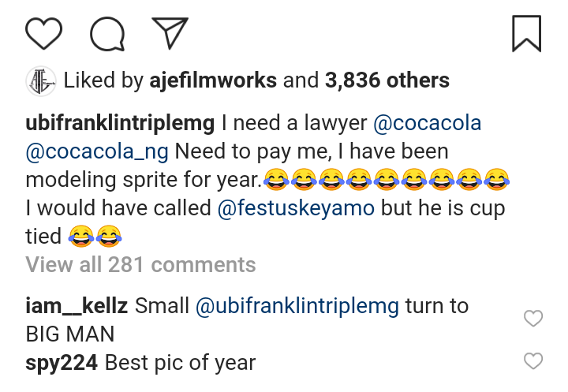Like the post with heart icon
The width and height of the screenshot is (568, 392).
44,33
